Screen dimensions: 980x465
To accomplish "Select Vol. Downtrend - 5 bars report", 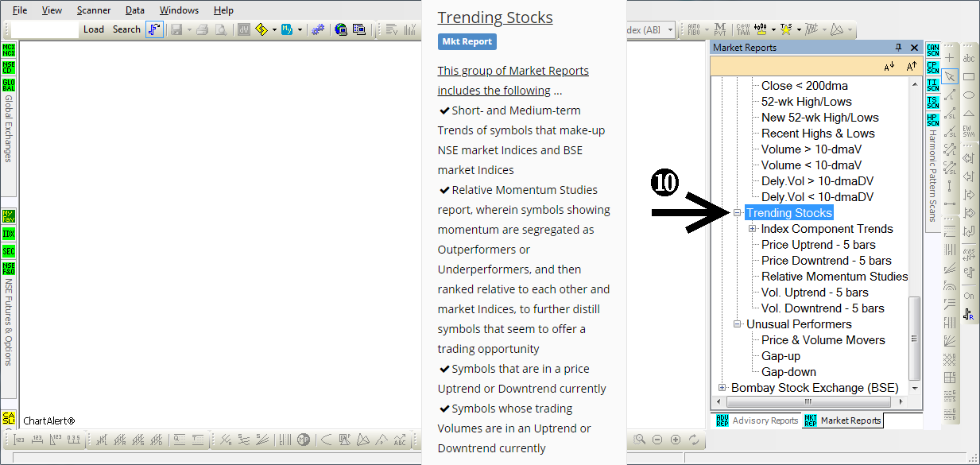I will pyautogui.click(x=823, y=308).
